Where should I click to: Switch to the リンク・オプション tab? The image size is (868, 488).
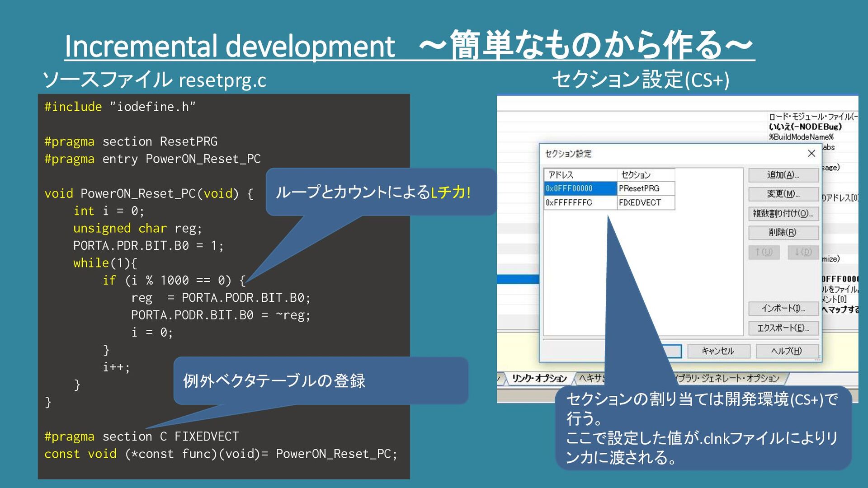[x=539, y=379]
